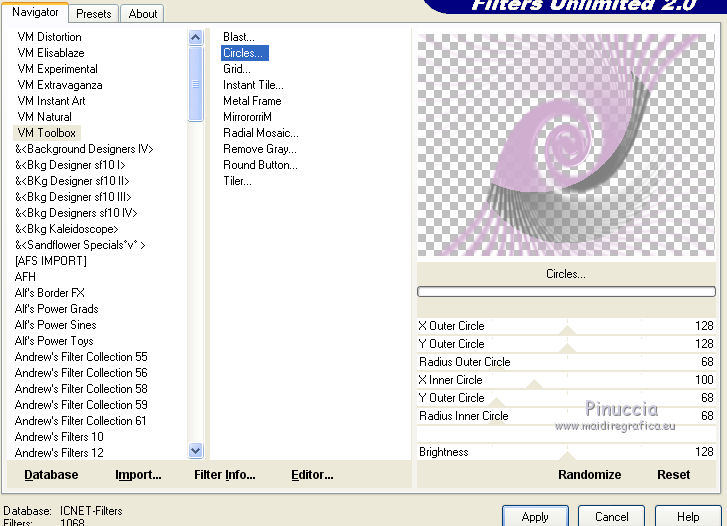
Task: Select &<Sandflower Specials°v°> category
Action: [80, 245]
